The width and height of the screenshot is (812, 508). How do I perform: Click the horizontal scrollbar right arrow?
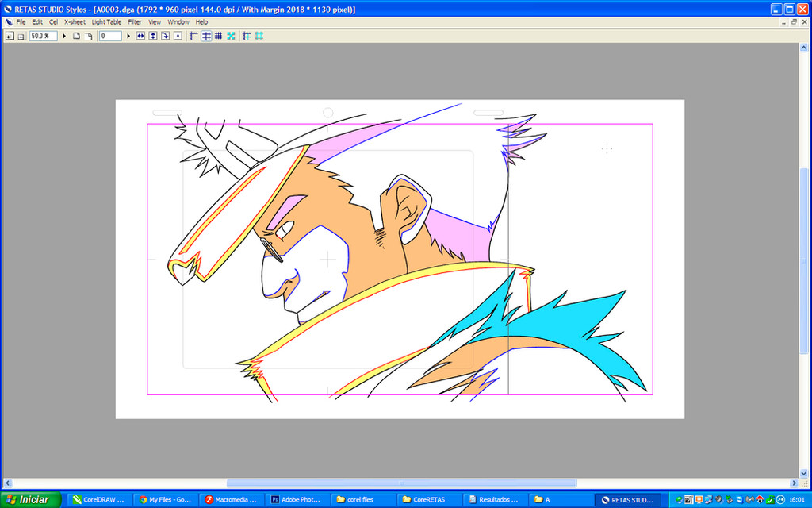point(795,483)
